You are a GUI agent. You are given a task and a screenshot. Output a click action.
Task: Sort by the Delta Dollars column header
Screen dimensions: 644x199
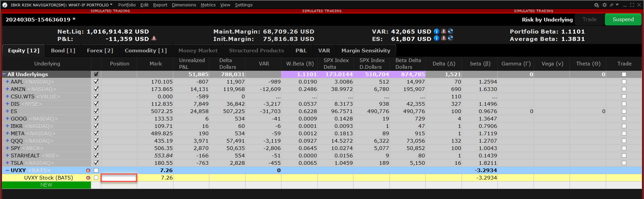pos(227,63)
